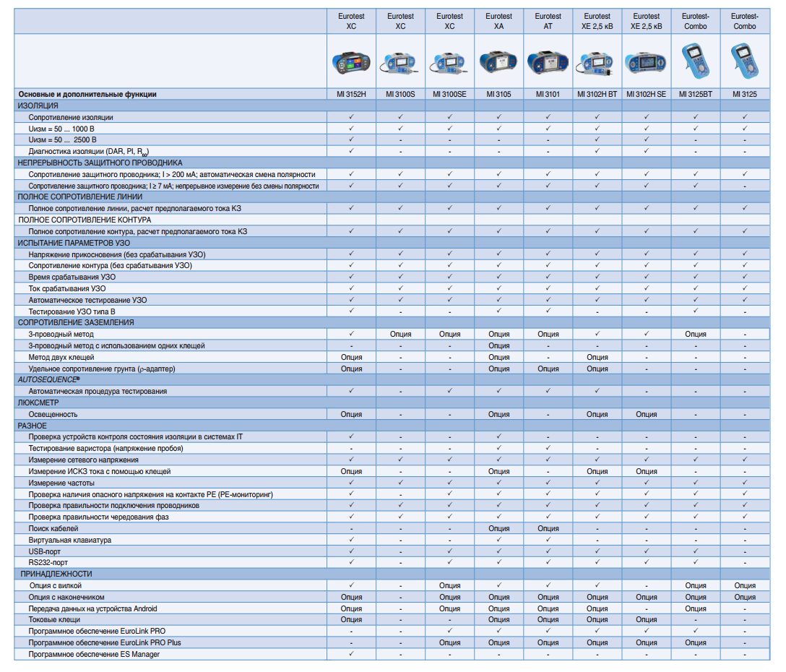This screenshot has width=786, height=672.
Task: Select the 'Uизм = 50 ... 2500 В' row label
Action: 62,140
